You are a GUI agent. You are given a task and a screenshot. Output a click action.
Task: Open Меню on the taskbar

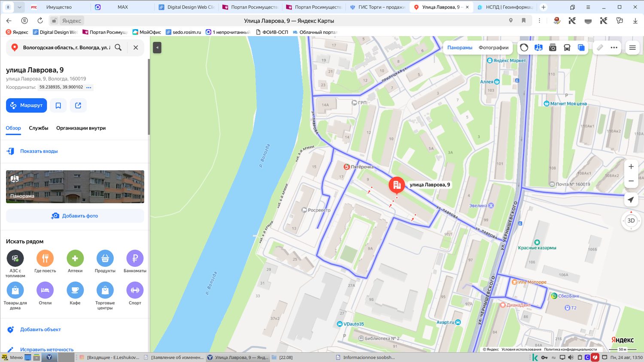12,357
